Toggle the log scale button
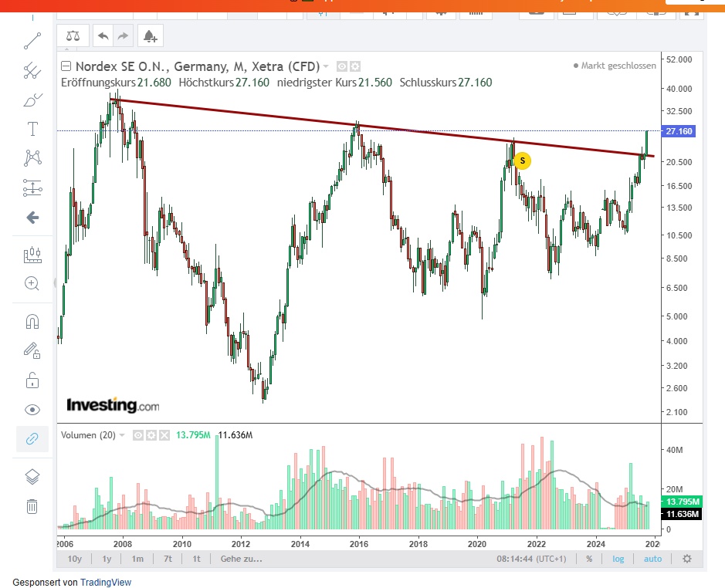The image size is (725, 588). (x=618, y=559)
